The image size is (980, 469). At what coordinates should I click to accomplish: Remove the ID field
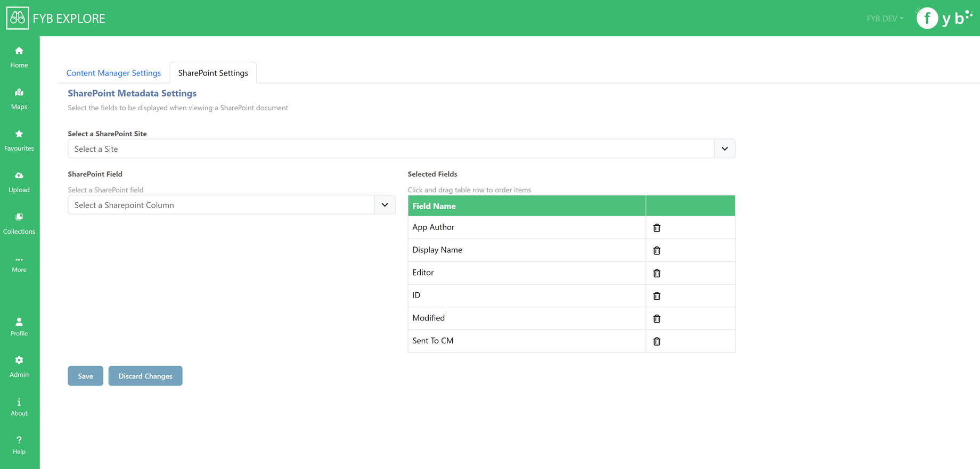[657, 296]
